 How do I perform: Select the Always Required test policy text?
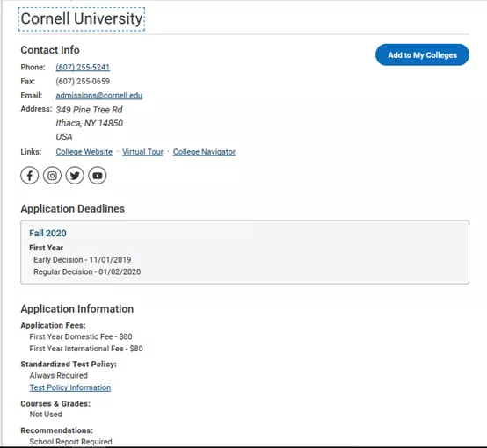coord(58,376)
